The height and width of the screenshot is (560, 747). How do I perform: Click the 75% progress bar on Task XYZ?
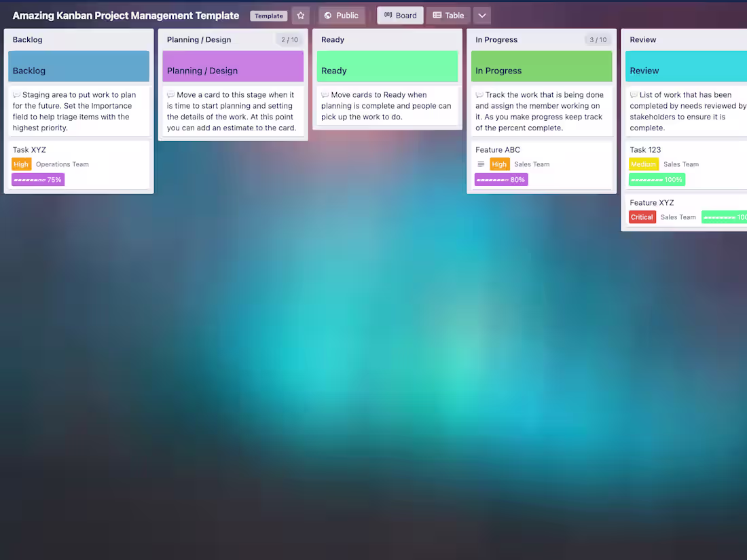[38, 179]
